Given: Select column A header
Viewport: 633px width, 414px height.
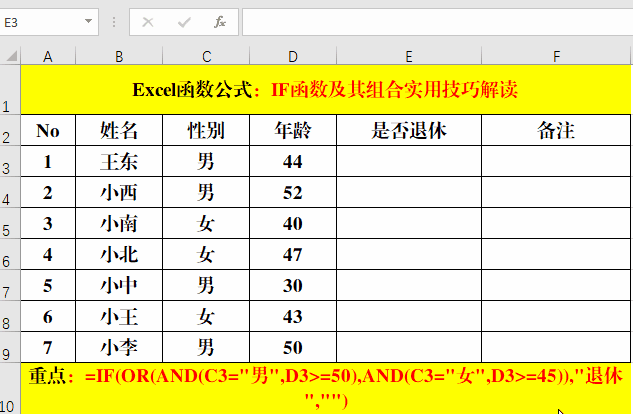Looking at the screenshot, I should pos(48,56).
